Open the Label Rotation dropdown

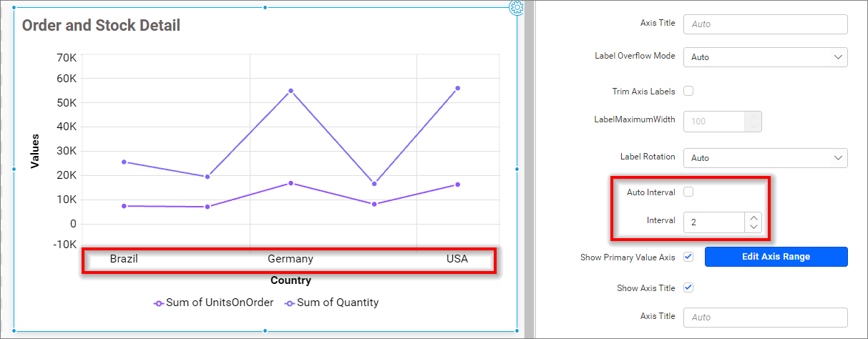[x=766, y=158]
